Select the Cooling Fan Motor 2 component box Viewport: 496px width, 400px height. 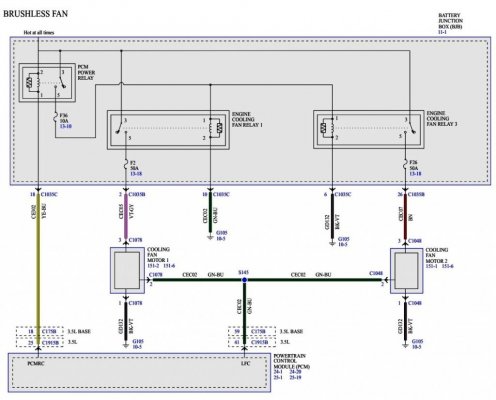point(407,271)
